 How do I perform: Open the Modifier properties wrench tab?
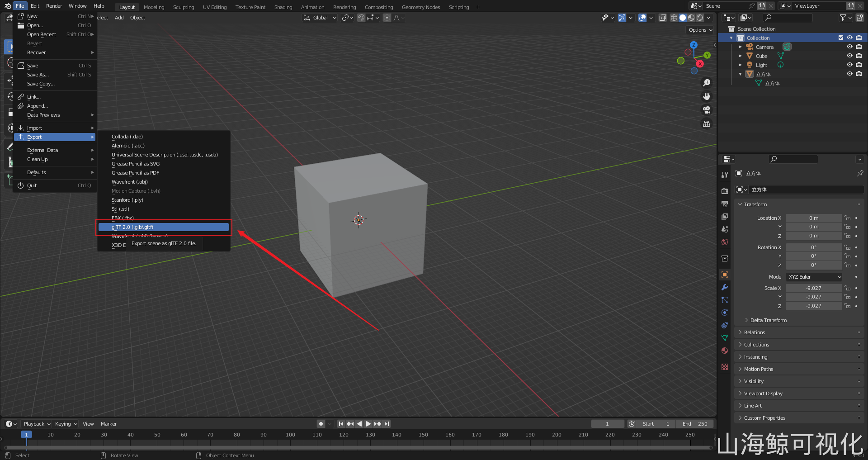pos(725,287)
